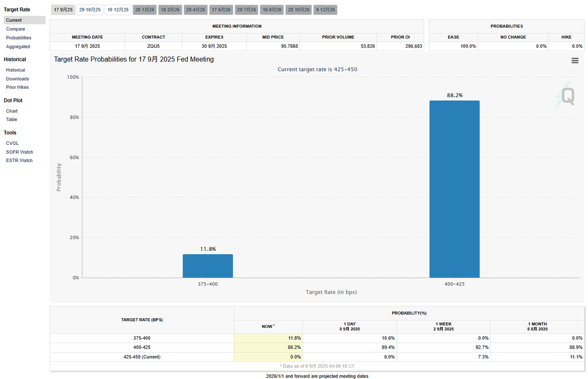588x379 pixels.
Task: Select the 17 9月25 meeting tab
Action: [x=63, y=10]
